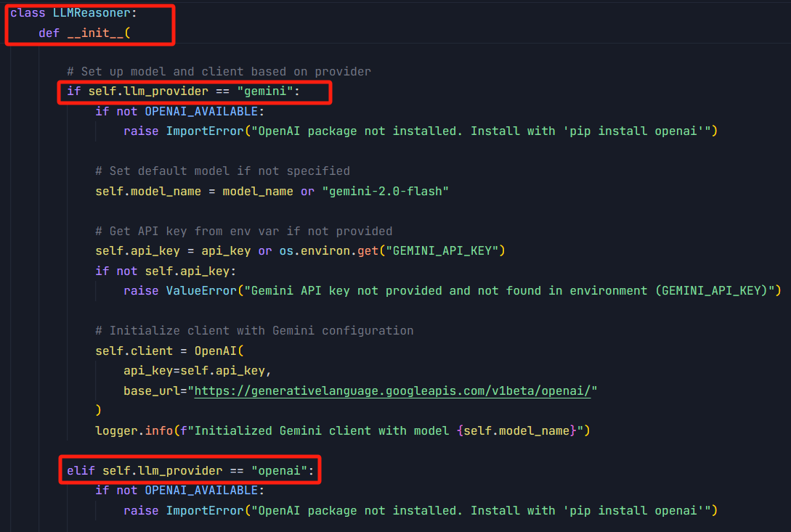Click the closing parenthesis of the OpenAI call
Viewport: 791px width, 532px height.
tap(98, 411)
